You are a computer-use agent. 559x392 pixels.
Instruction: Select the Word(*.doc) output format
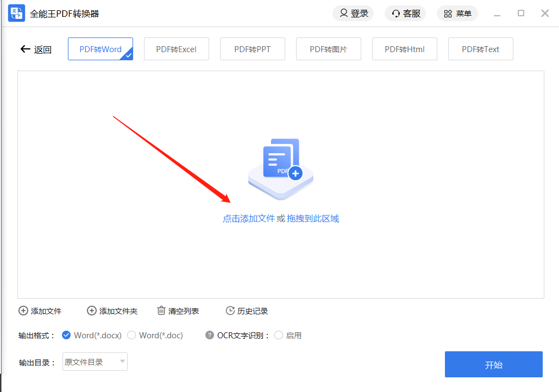pyautogui.click(x=131, y=336)
